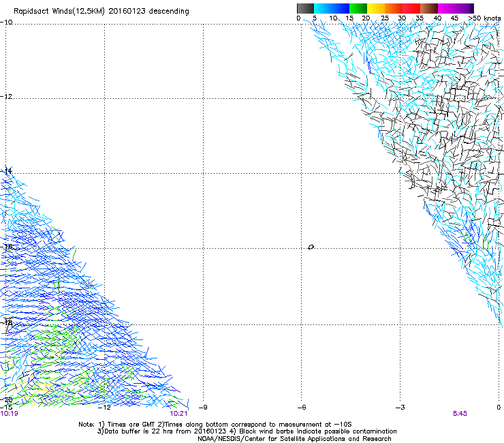Click the -12 latitude label on left axis
The image size is (504, 443).
(6, 96)
